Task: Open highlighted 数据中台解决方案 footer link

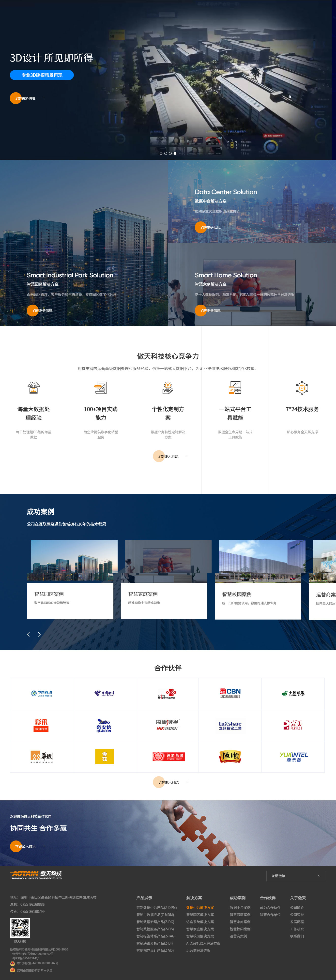Action: (200, 908)
